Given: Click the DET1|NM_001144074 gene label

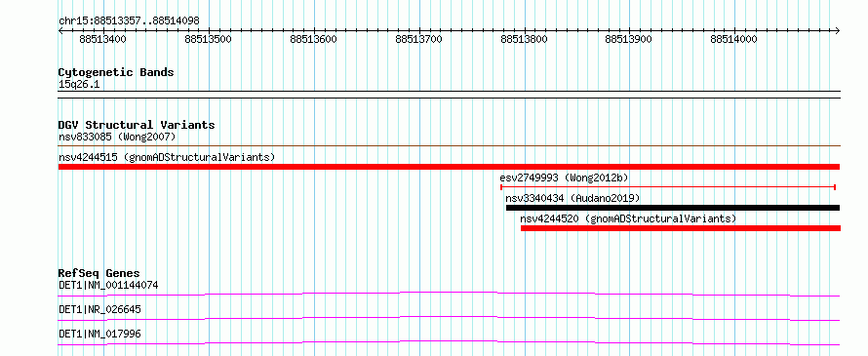Looking at the screenshot, I should (108, 286).
